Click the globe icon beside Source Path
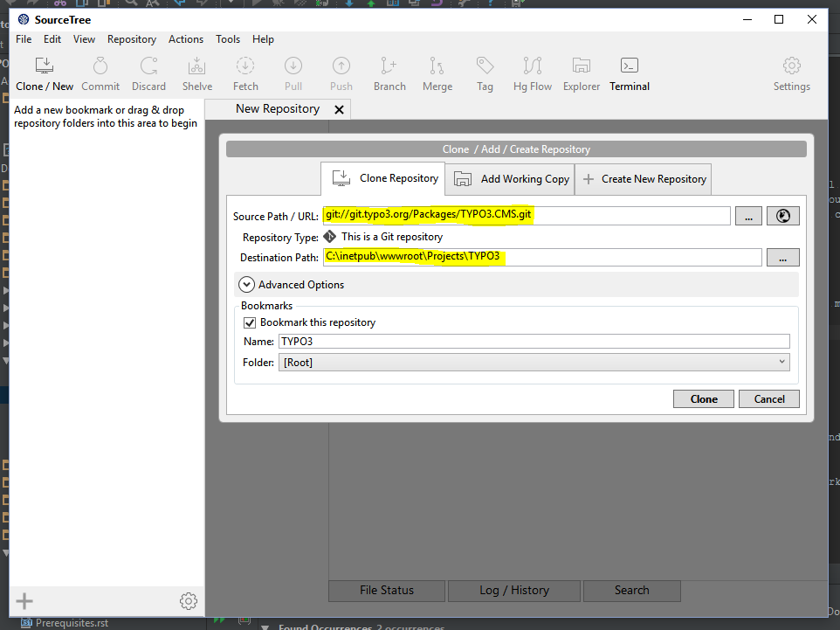840x630 pixels. point(782,216)
